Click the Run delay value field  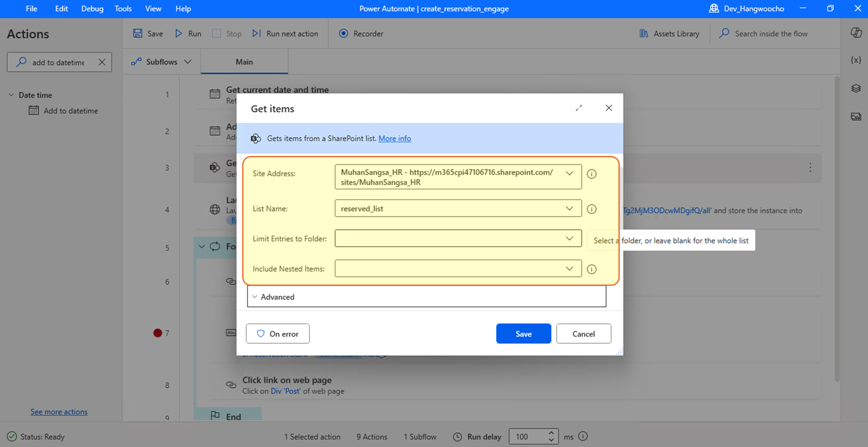[x=528, y=437]
